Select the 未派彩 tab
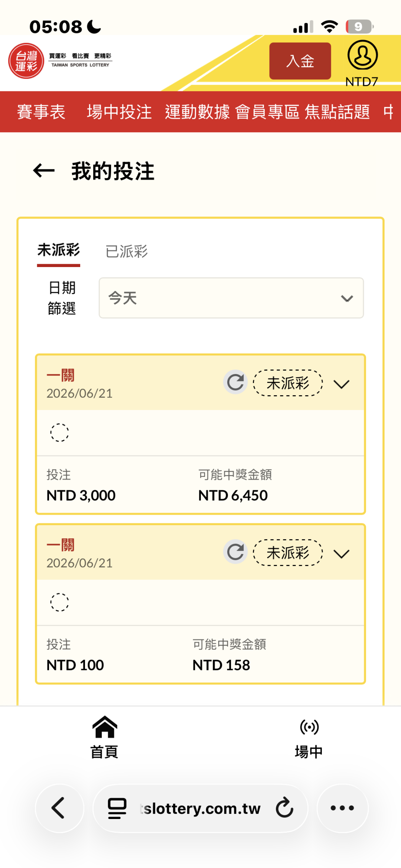Screen dimensions: 401x868 59,250
